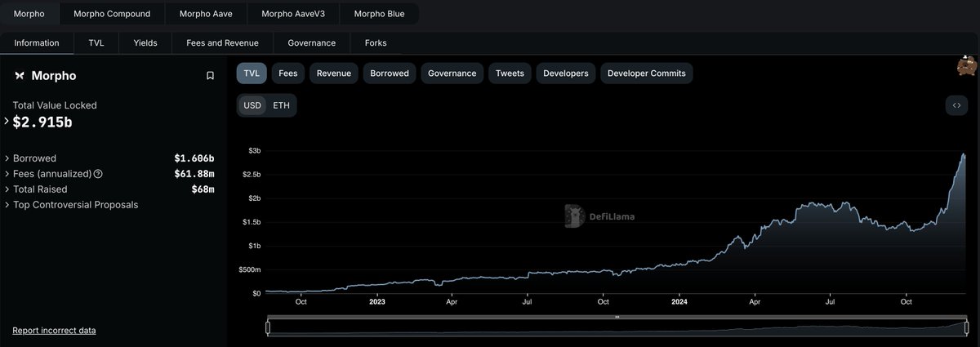Click the $61.88m fees value
Viewport: 980px width, 347px height.
(x=194, y=174)
